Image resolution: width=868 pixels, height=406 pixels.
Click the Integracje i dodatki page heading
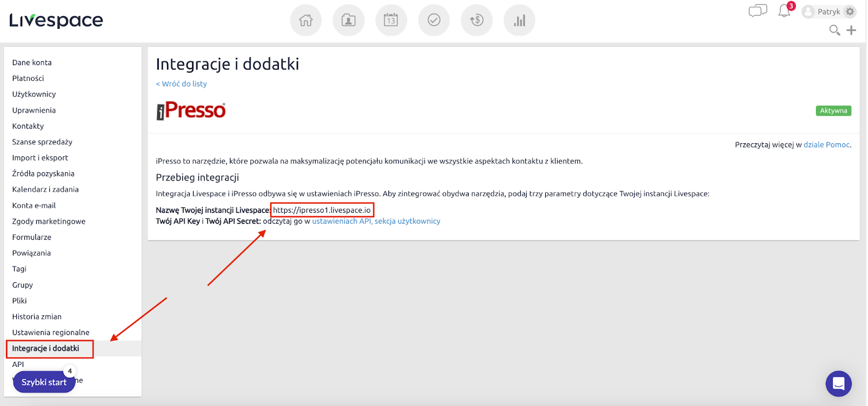(227, 64)
